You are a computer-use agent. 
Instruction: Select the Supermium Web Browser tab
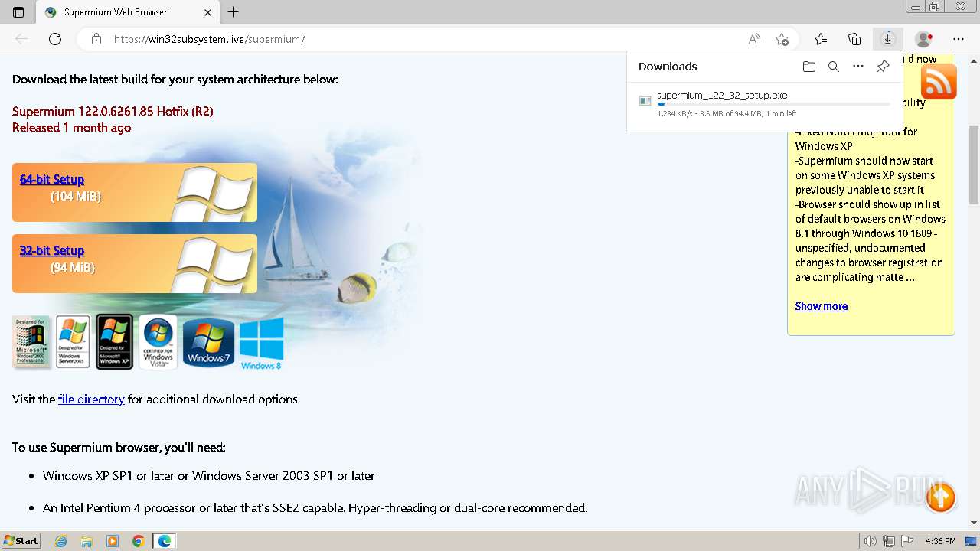click(129, 12)
